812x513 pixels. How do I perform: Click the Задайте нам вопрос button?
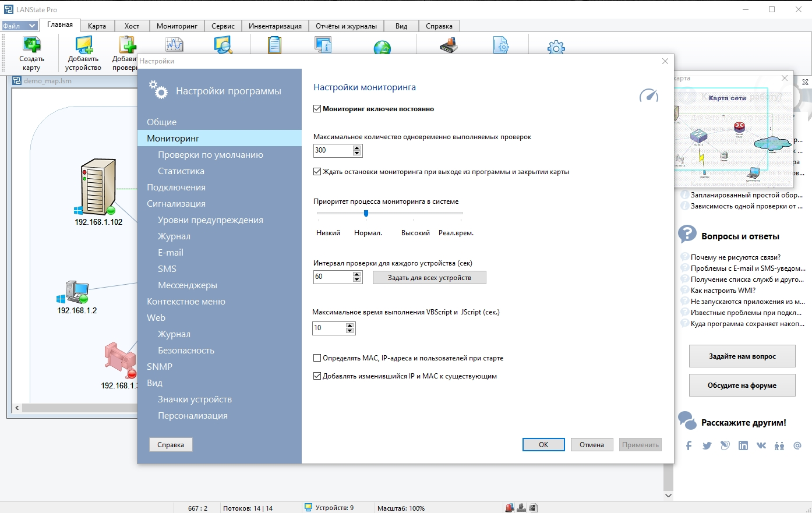[742, 356]
